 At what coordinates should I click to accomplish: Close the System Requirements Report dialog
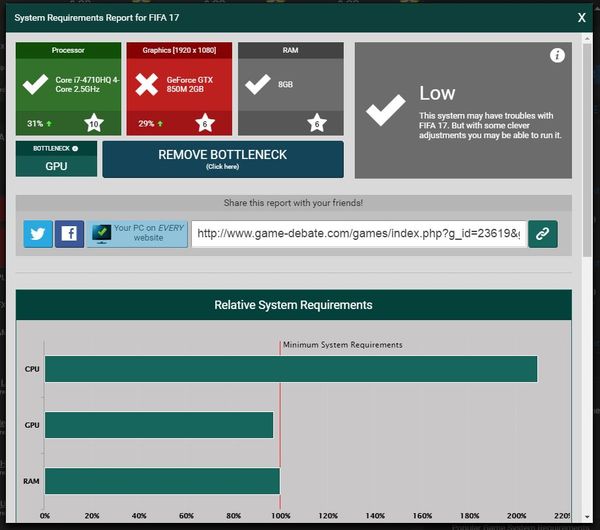click(x=582, y=18)
